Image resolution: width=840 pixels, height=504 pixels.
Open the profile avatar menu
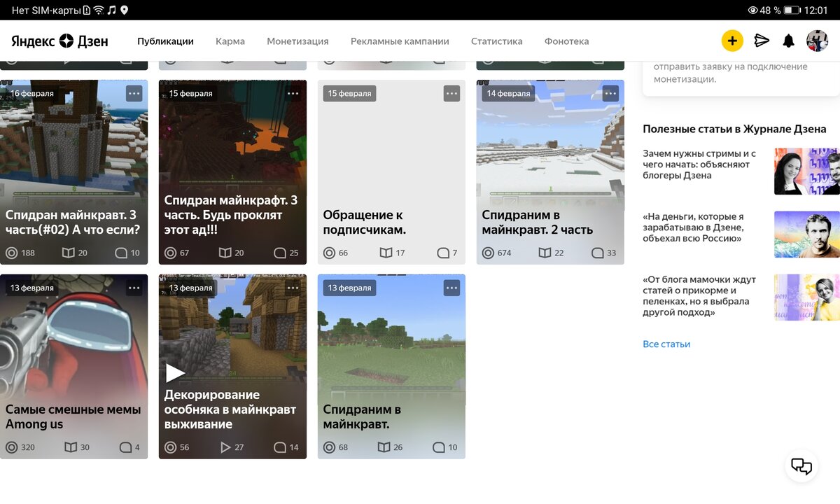817,41
